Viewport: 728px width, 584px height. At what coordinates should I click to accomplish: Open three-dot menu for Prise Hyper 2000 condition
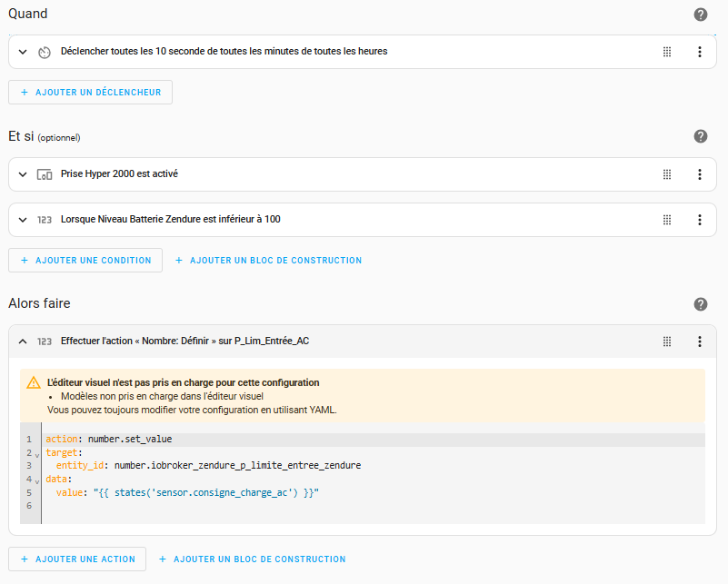click(x=699, y=174)
